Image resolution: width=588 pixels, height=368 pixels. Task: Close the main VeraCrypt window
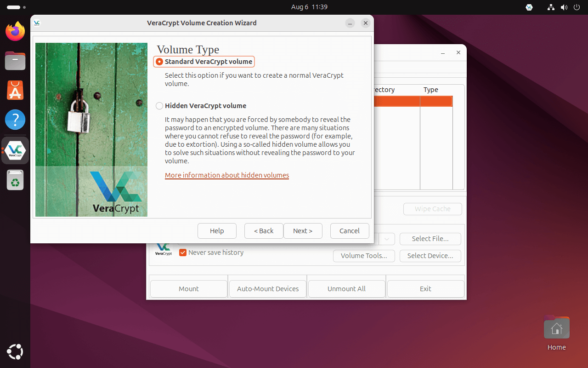click(x=458, y=53)
